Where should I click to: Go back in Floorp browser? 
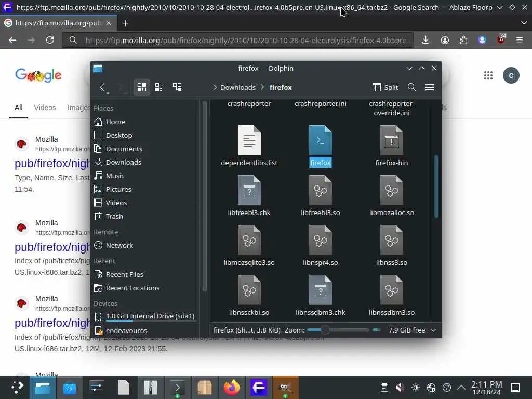[12, 41]
